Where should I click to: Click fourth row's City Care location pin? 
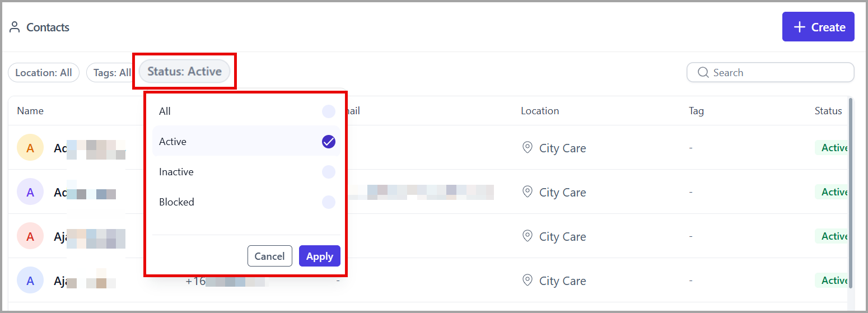click(x=527, y=281)
